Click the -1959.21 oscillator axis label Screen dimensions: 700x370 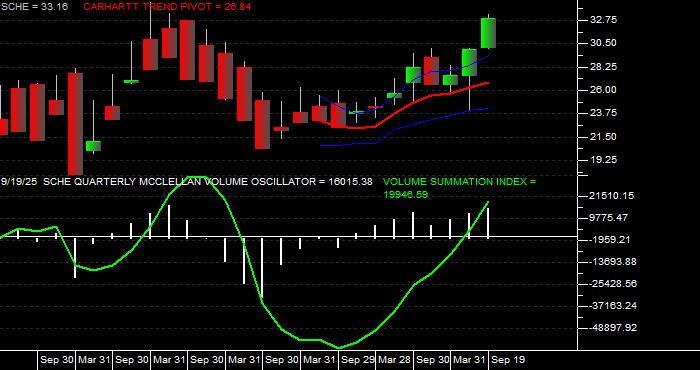coord(609,240)
